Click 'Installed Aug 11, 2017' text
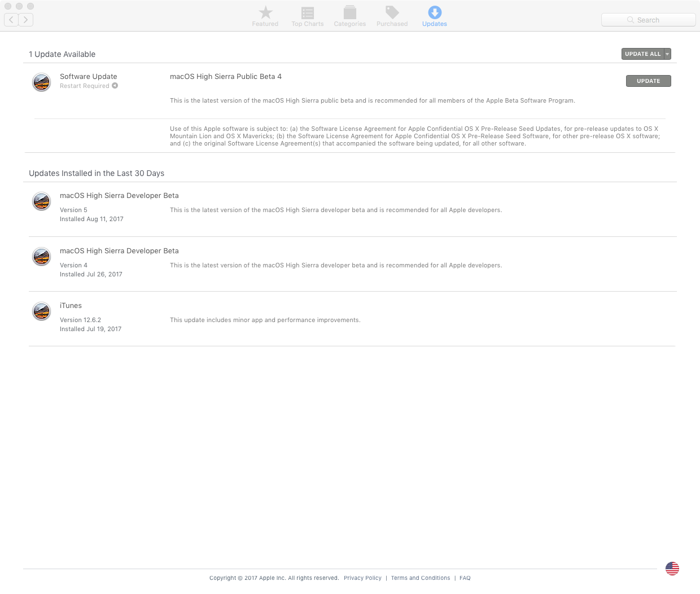This screenshot has width=700, height=594. pyautogui.click(x=91, y=219)
